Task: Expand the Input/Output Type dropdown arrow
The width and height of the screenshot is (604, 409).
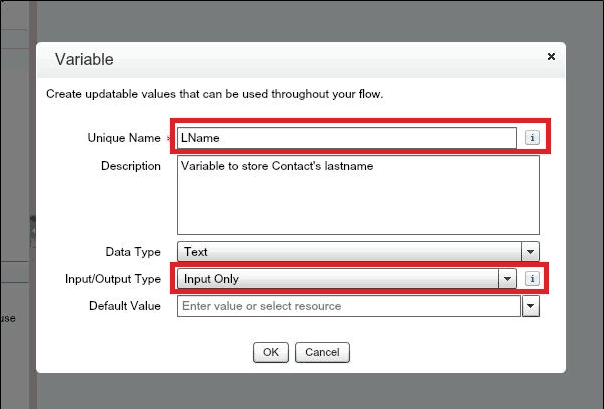Action: (x=508, y=279)
